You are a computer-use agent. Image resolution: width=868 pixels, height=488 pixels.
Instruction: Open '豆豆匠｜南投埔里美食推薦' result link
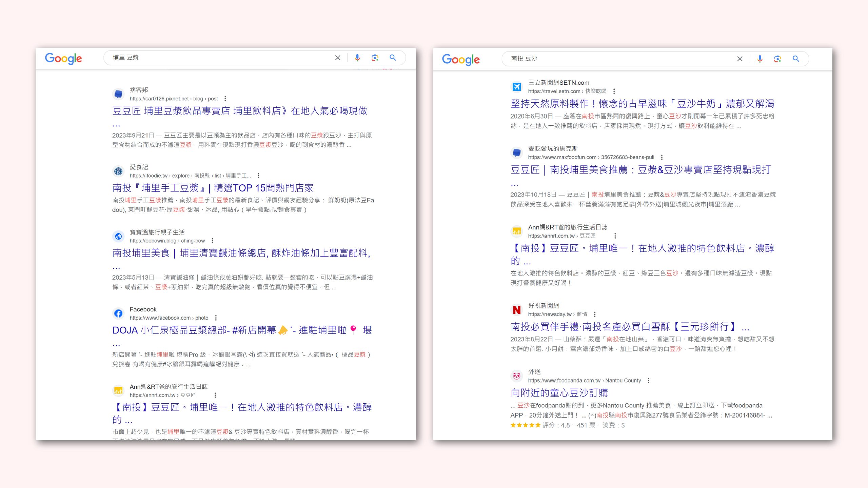click(641, 170)
